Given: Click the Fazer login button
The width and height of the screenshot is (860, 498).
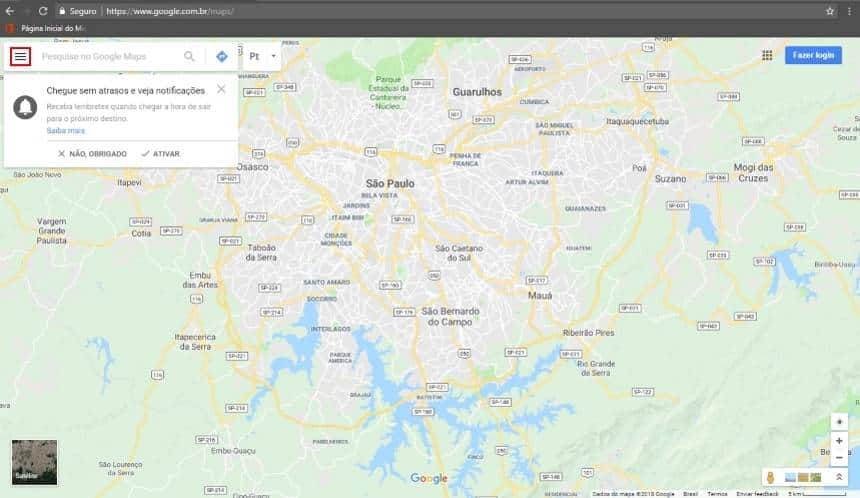Looking at the screenshot, I should (813, 55).
